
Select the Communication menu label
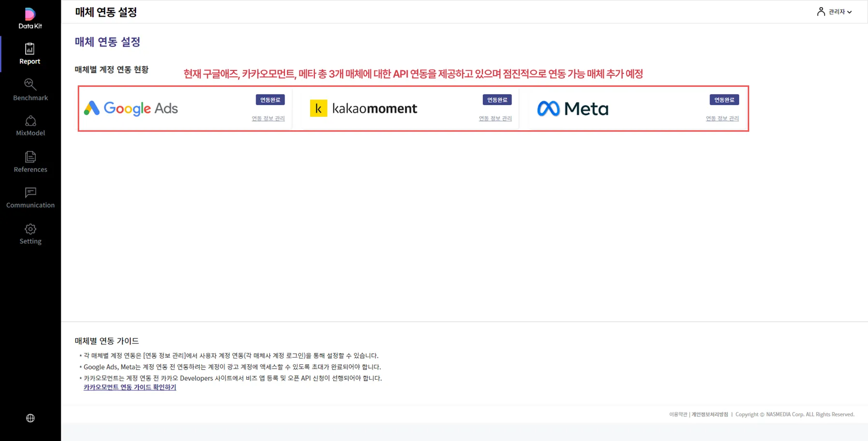[30, 205]
